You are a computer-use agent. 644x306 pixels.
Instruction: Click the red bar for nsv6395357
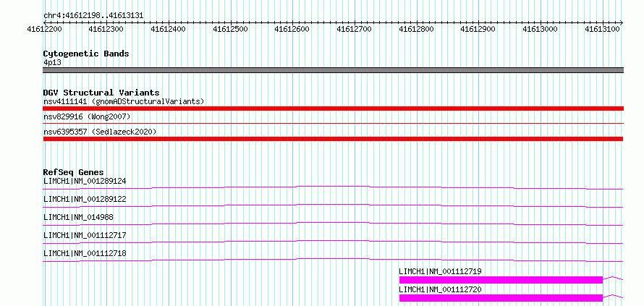333,139
